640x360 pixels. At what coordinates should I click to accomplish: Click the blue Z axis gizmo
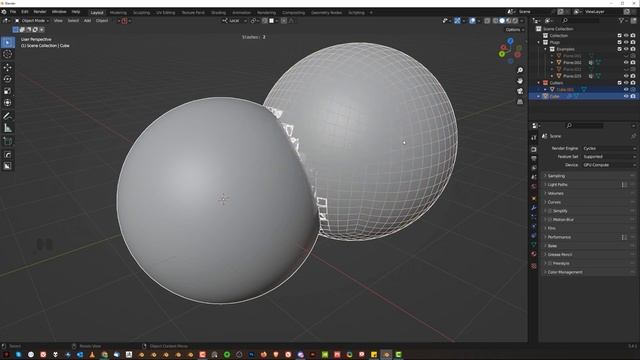point(511,41)
